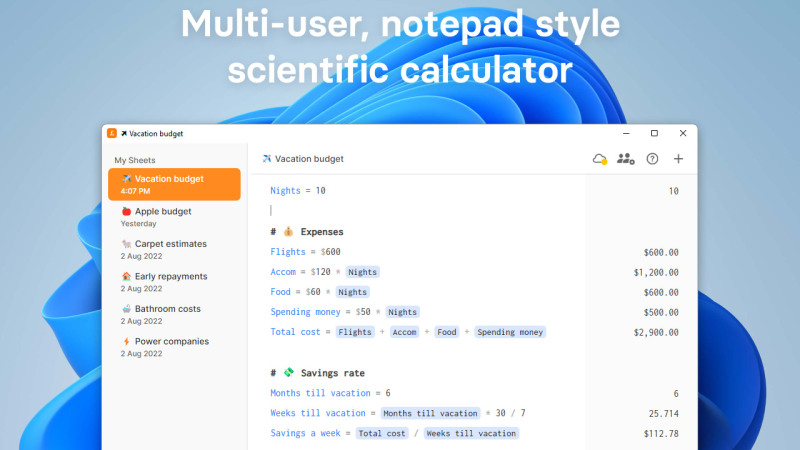Open the Power companies sheet
This screenshot has height=450, width=800.
(174, 347)
